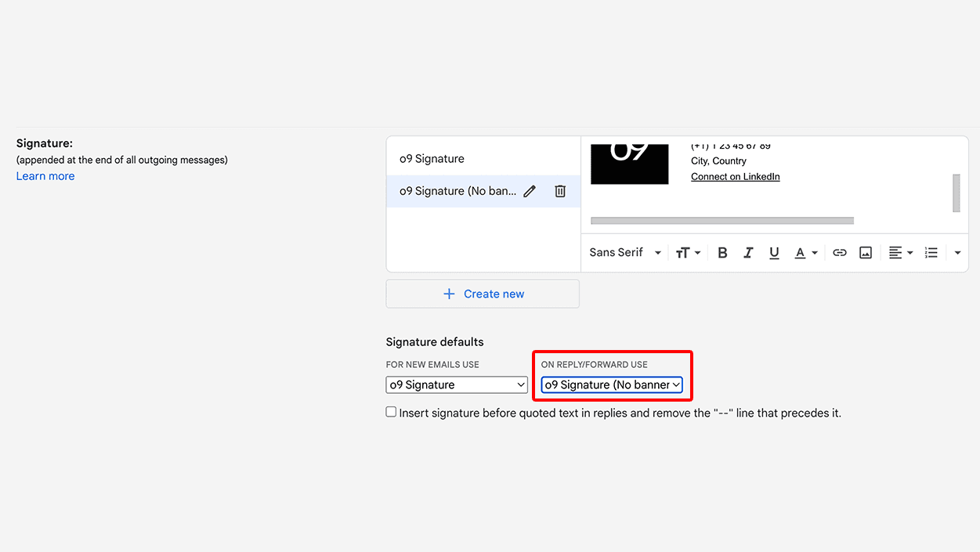
Task: Open the On Reply/Forward Use dropdown
Action: (612, 384)
